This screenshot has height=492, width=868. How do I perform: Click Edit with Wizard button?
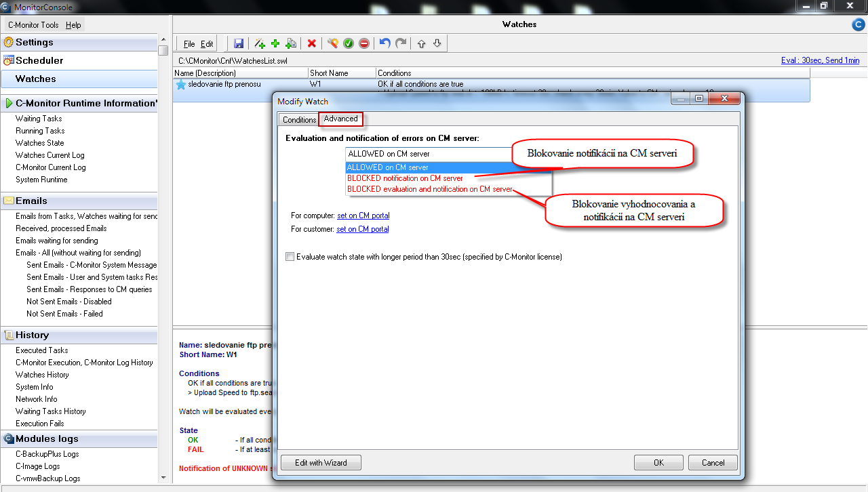click(x=321, y=463)
